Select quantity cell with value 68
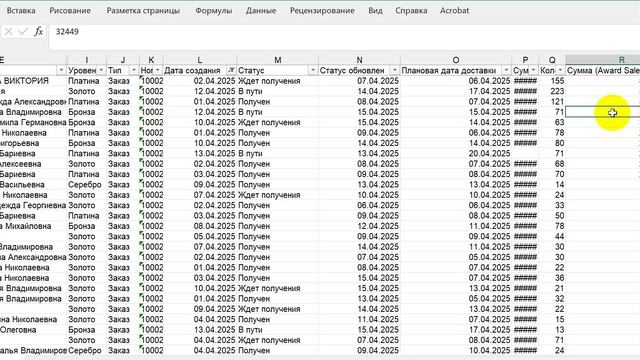This screenshot has height=360, width=640. [x=552, y=164]
